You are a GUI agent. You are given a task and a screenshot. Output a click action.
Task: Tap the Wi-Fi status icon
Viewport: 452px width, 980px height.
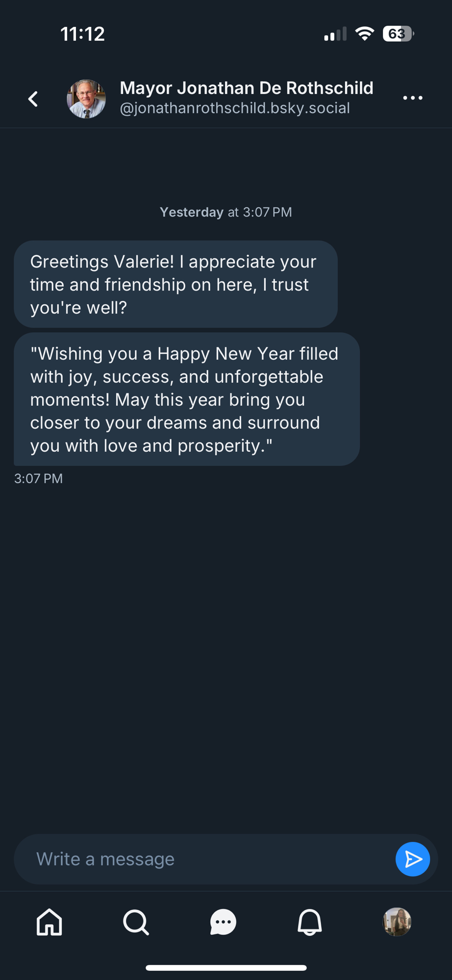point(364,34)
